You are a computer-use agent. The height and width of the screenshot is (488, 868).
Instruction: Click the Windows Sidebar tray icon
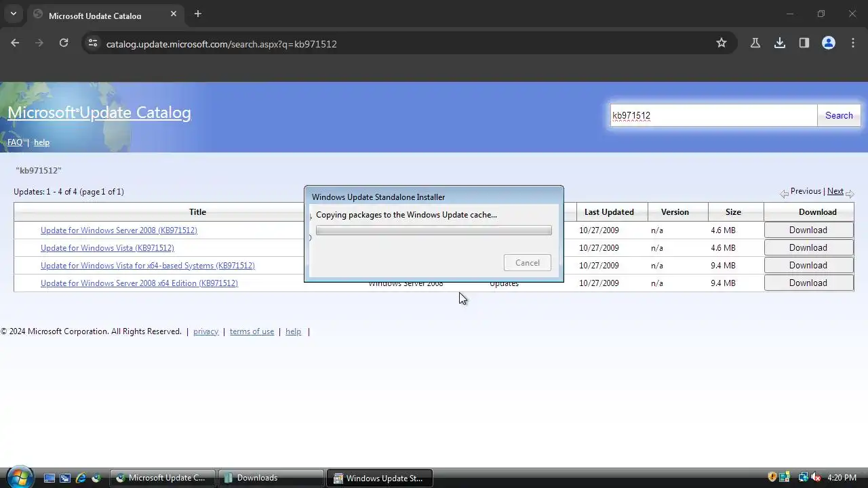[x=785, y=478]
